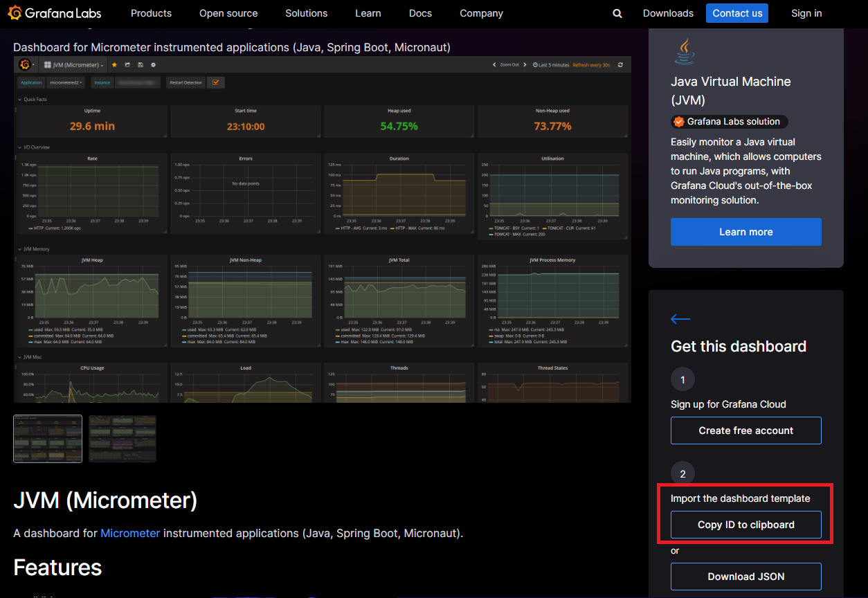
Task: Click the 'Java Virtual Machine (JVM)' title
Action: coord(730,91)
